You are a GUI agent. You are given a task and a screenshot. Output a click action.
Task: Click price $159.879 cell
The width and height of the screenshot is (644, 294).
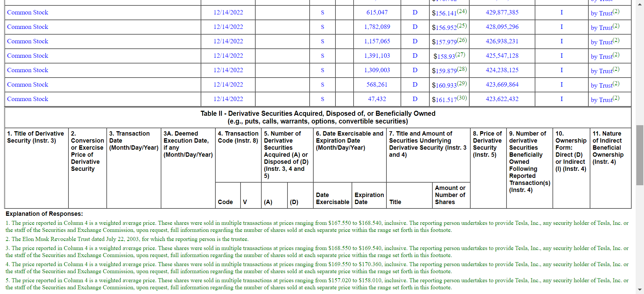(x=449, y=70)
